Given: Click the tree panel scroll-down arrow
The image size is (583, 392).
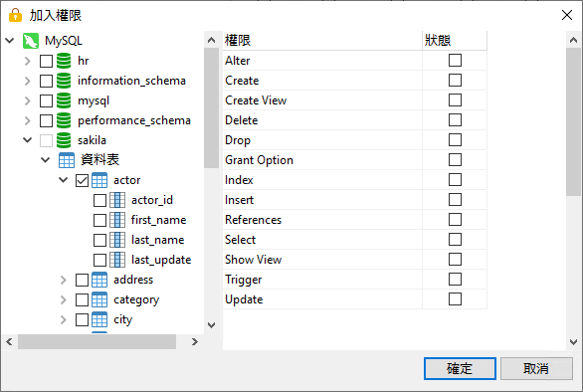Looking at the screenshot, I should 212,325.
